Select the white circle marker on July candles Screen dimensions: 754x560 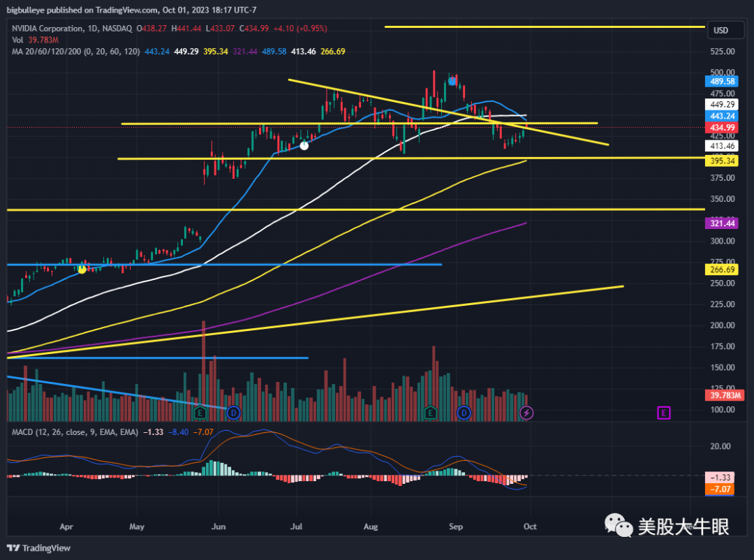pos(304,145)
